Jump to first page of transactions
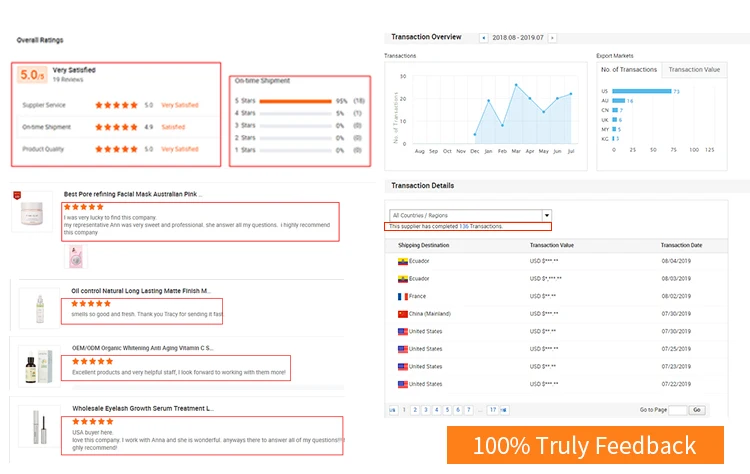The image size is (750, 474). 393,410
